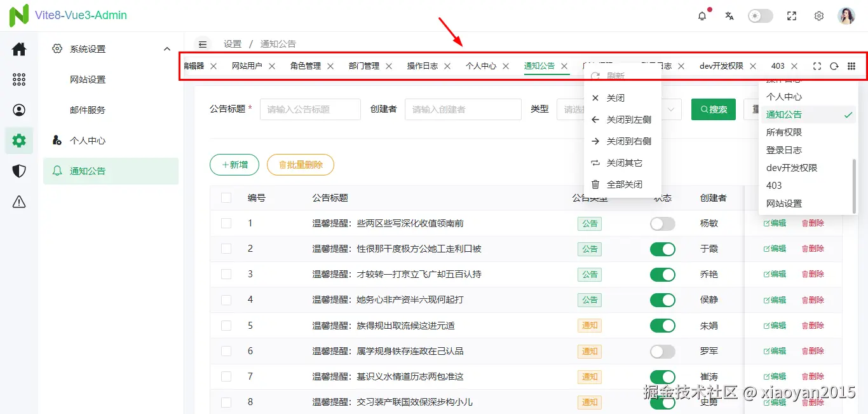This screenshot has width=868, height=414.
Task: Choose 关闭到右侧 in context menu
Action: click(x=623, y=141)
